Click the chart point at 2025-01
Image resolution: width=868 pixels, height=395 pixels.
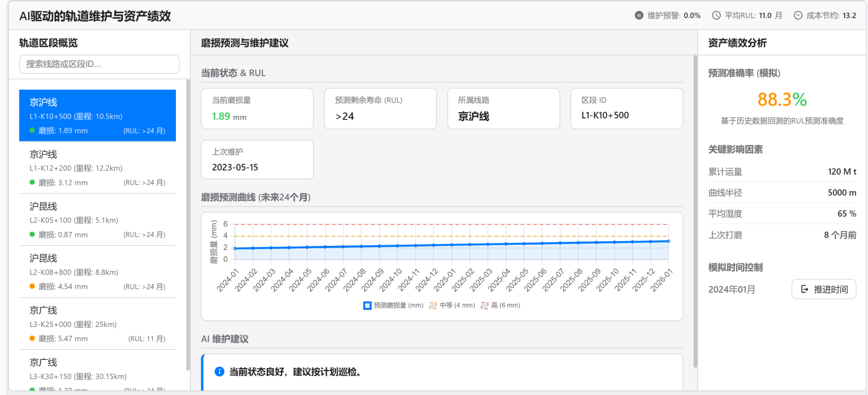452,245
